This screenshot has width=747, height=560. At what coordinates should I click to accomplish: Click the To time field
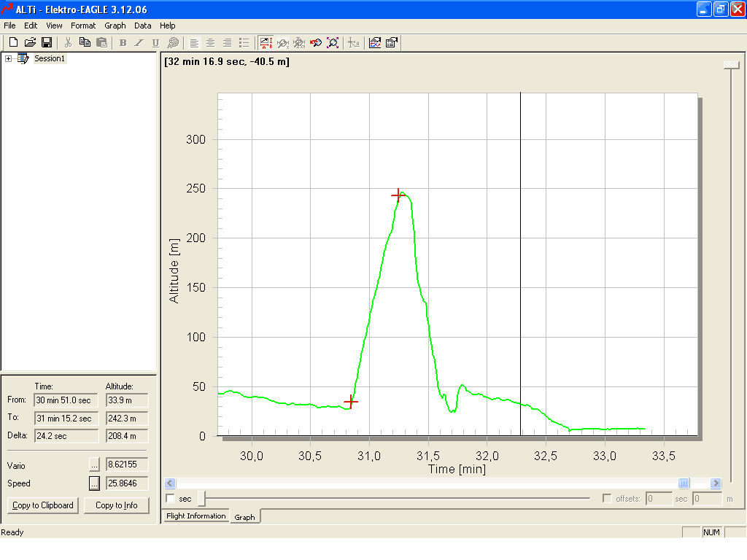point(66,419)
